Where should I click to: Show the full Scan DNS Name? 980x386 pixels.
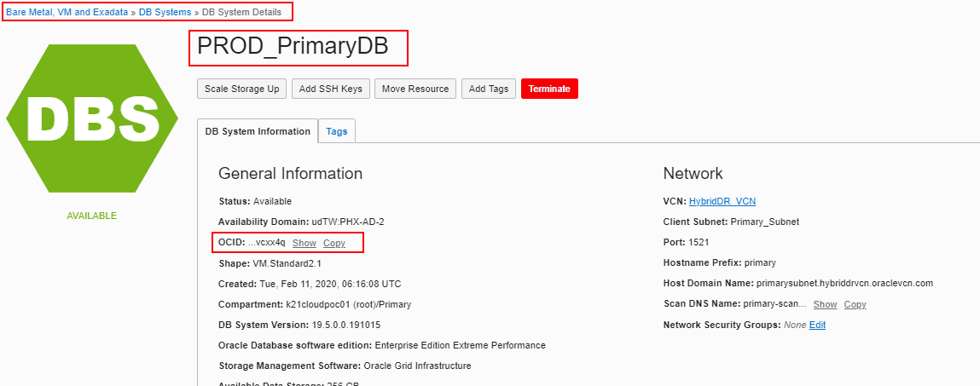pos(825,304)
